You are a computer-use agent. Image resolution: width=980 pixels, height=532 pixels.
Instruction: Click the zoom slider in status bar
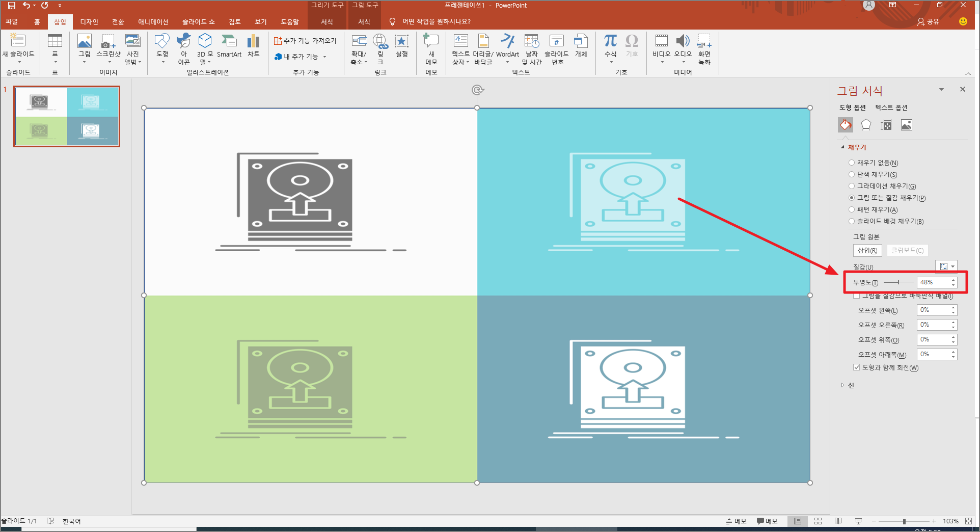pyautogui.click(x=904, y=521)
